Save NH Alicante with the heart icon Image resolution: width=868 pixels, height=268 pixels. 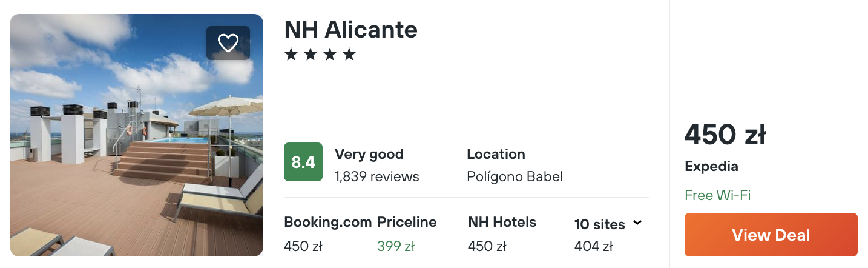tap(228, 43)
